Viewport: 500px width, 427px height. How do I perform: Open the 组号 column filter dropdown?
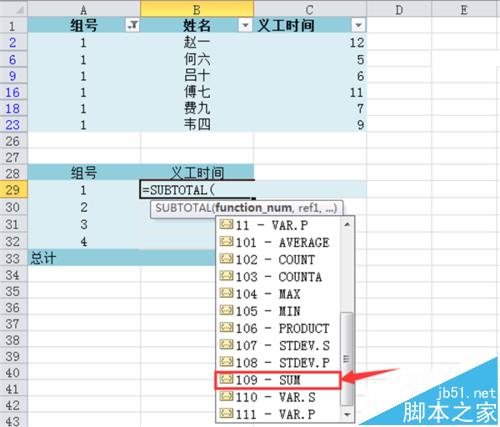click(x=132, y=25)
